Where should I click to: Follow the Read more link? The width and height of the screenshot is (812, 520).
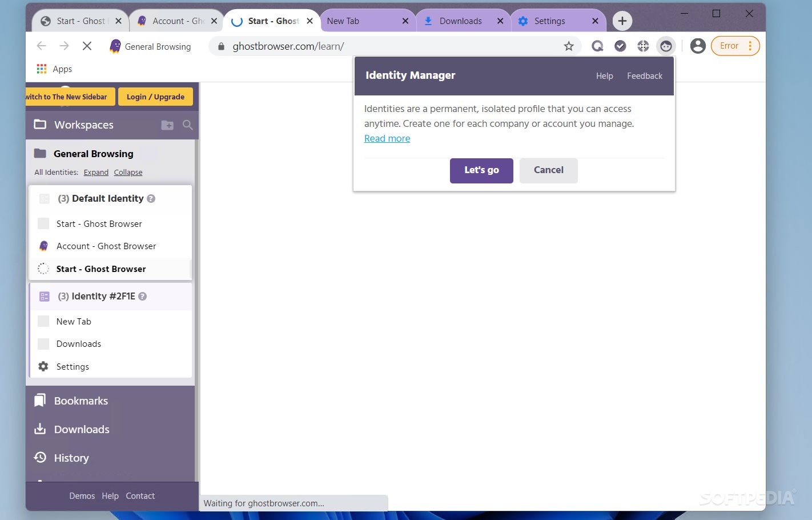pyautogui.click(x=387, y=138)
